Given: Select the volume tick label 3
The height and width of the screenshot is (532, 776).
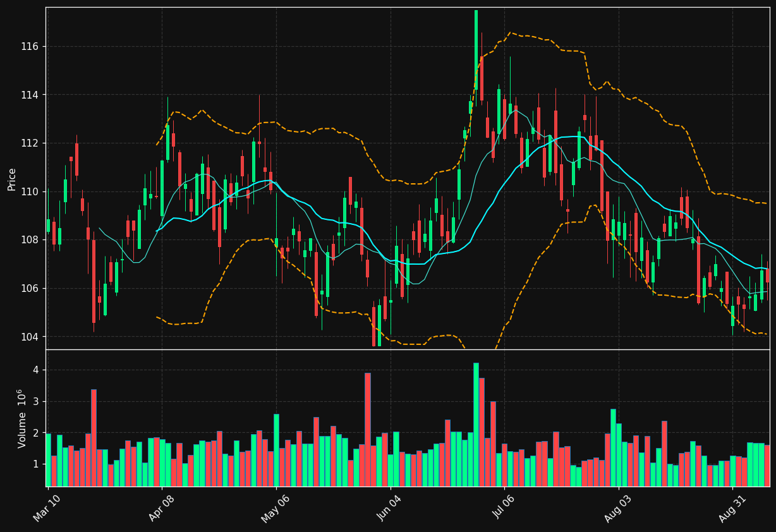Looking at the screenshot, I should 36,401.
